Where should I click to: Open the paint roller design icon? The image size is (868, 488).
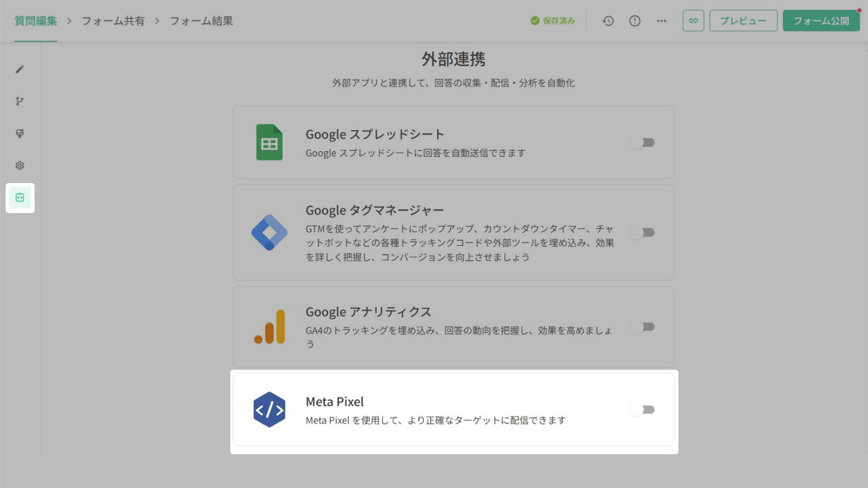coord(20,133)
